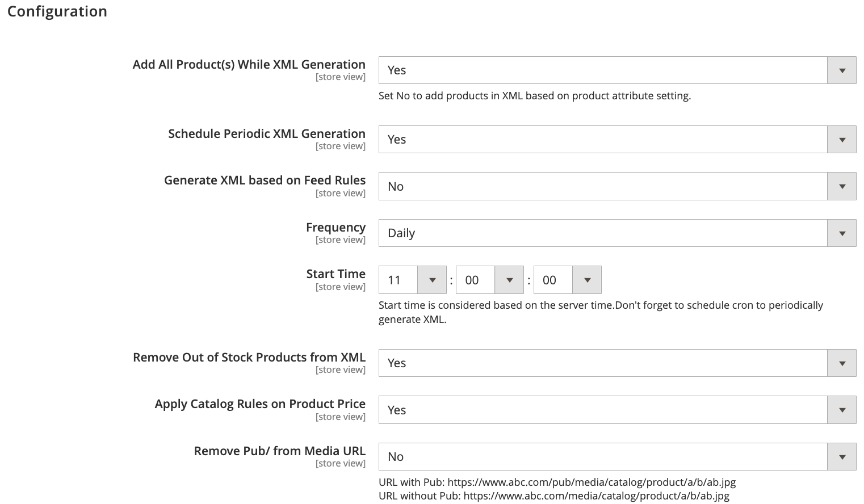The image size is (864, 504).
Task: Open the Generate XML based on Feed Rules dropdown
Action: pos(841,186)
